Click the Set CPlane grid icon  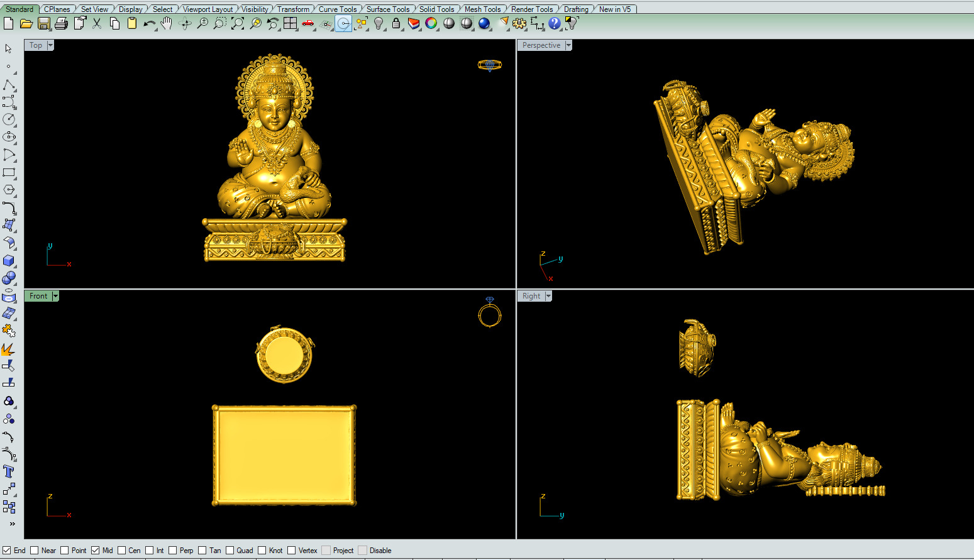[x=325, y=23]
